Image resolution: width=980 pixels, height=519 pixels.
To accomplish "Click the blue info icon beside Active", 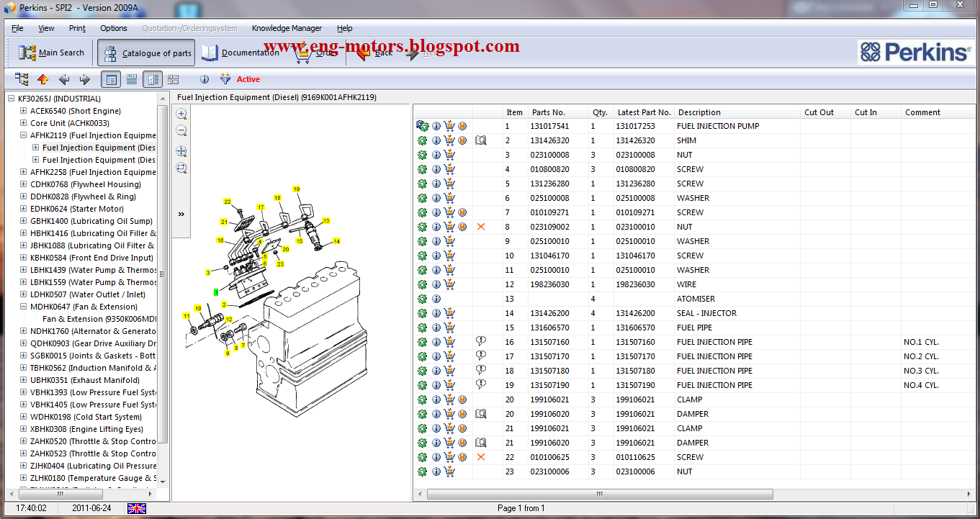I will pyautogui.click(x=204, y=79).
